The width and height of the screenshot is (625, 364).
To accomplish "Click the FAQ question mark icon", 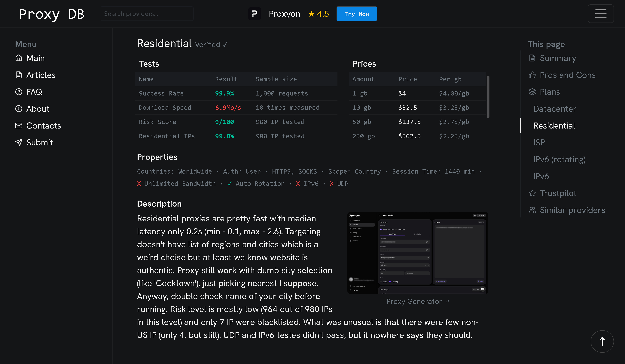I will point(19,92).
